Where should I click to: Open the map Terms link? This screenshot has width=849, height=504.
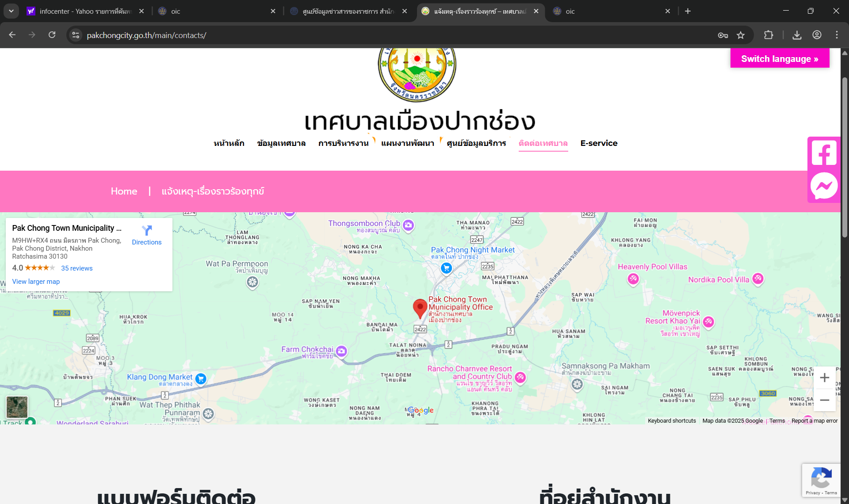[777, 421]
